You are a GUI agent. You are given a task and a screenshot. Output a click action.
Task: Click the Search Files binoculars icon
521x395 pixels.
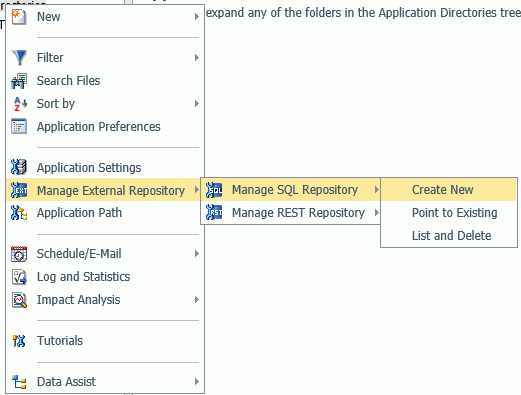tap(19, 81)
